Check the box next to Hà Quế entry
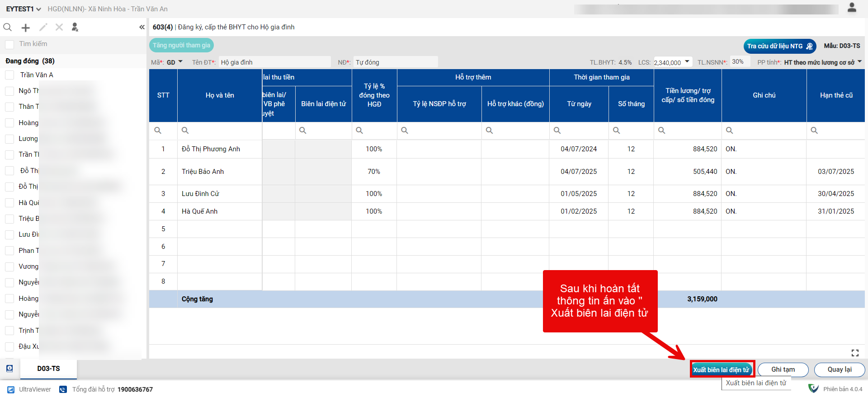The width and height of the screenshot is (868, 397). tap(9, 203)
